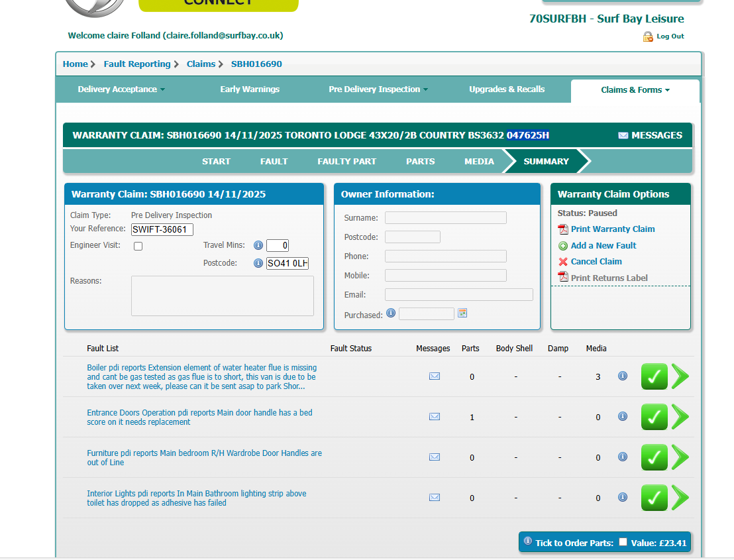Open messages envelope for Boiler fault
The height and width of the screenshot is (560, 734).
(x=435, y=376)
